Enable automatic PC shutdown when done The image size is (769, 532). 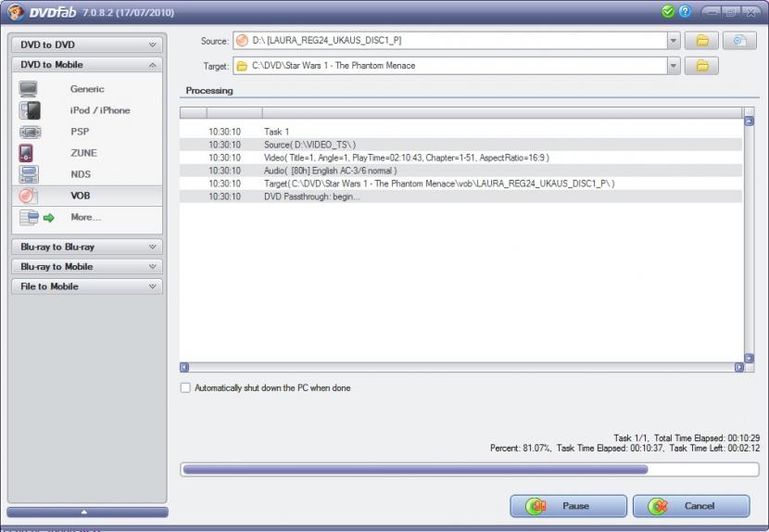[185, 387]
